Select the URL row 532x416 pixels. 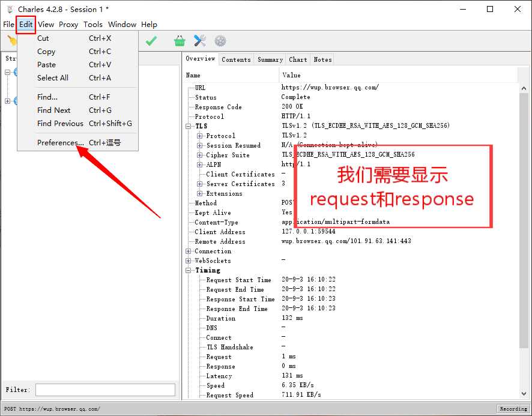pos(351,88)
